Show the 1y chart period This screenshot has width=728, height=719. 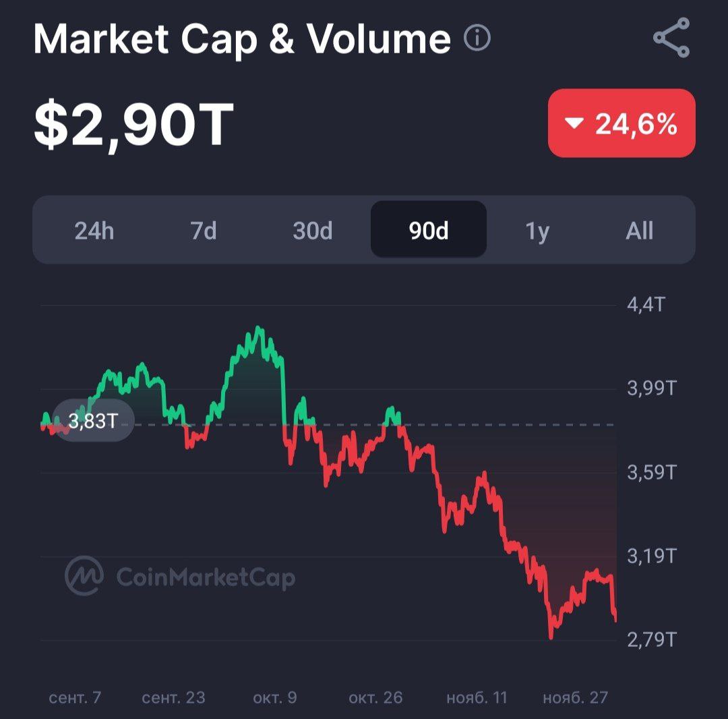click(x=537, y=231)
